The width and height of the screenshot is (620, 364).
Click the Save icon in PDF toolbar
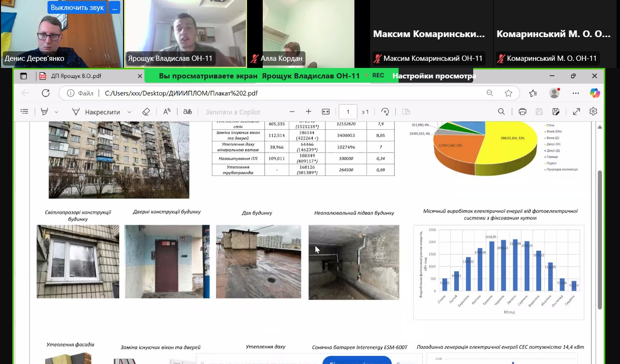point(539,112)
